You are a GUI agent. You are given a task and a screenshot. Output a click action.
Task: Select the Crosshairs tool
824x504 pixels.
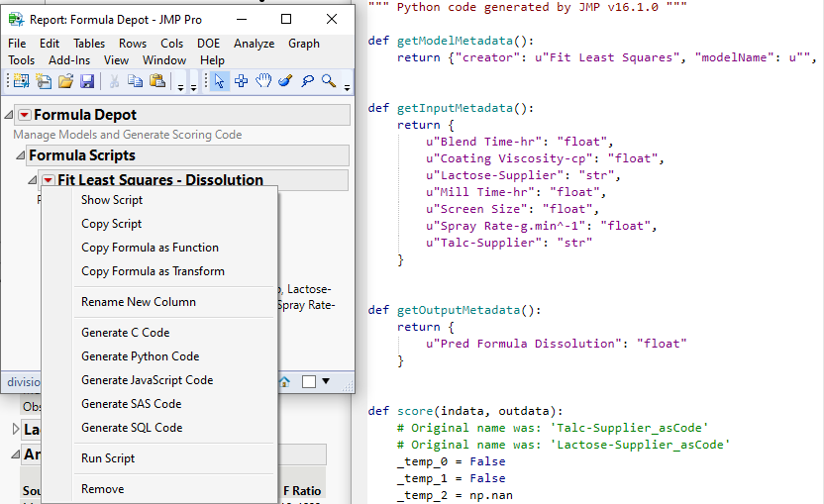tap(242, 81)
